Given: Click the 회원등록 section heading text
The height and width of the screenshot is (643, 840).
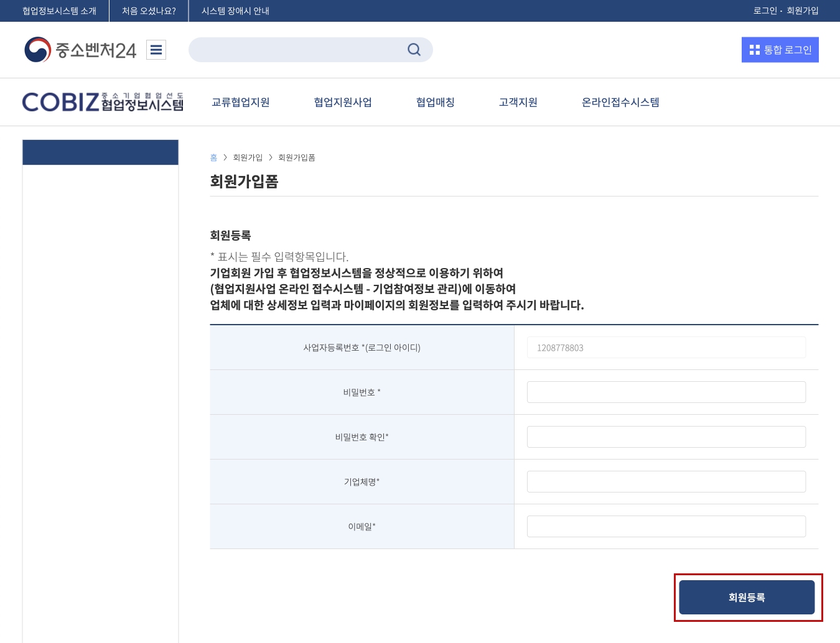Looking at the screenshot, I should point(230,236).
